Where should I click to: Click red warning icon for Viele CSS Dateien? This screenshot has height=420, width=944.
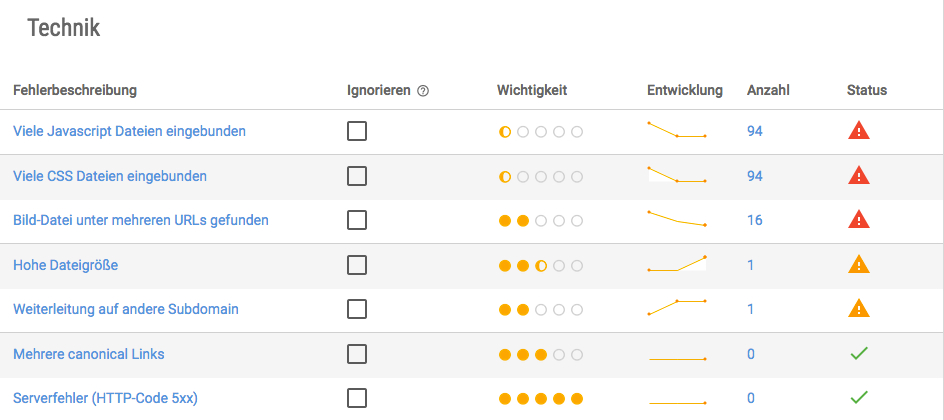click(x=859, y=175)
